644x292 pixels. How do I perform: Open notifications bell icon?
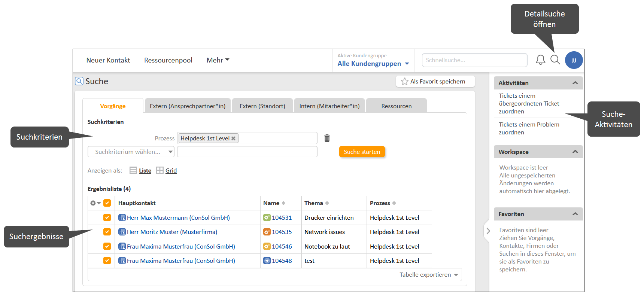(540, 60)
